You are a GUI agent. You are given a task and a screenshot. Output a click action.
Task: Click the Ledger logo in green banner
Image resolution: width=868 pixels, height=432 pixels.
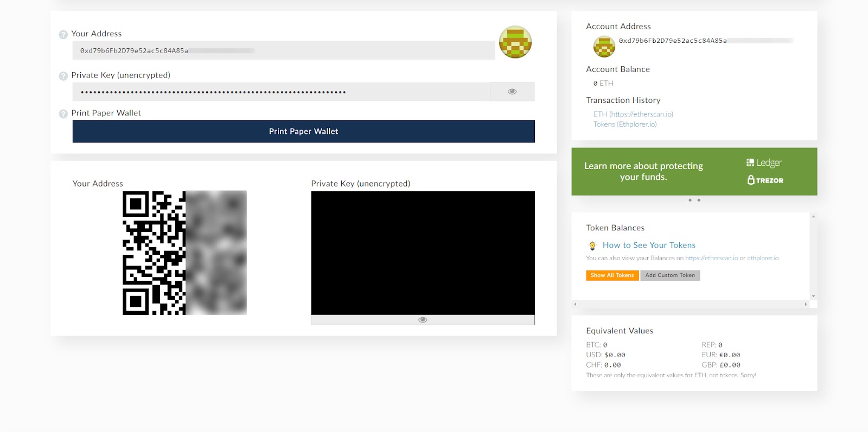click(764, 163)
